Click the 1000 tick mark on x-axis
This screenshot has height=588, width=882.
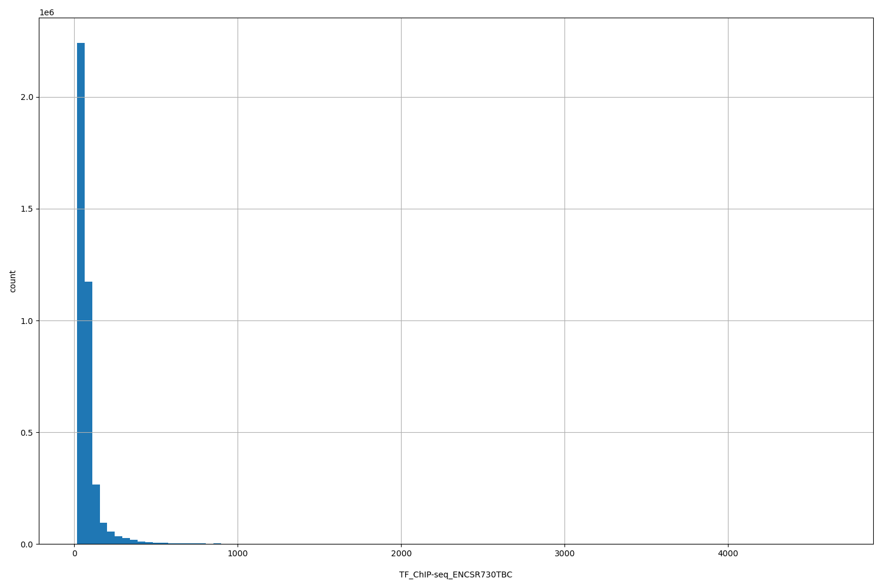tap(238, 547)
